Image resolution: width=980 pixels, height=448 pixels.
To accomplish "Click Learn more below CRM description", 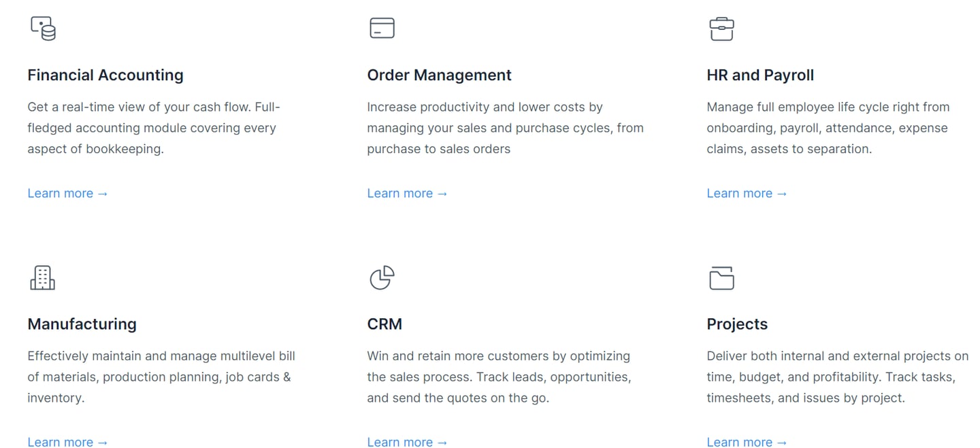I will tap(407, 442).
